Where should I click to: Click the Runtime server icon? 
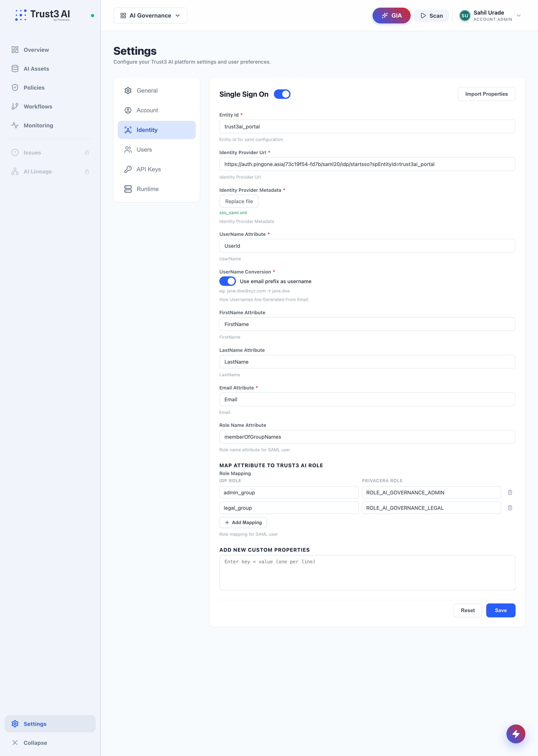tap(128, 189)
